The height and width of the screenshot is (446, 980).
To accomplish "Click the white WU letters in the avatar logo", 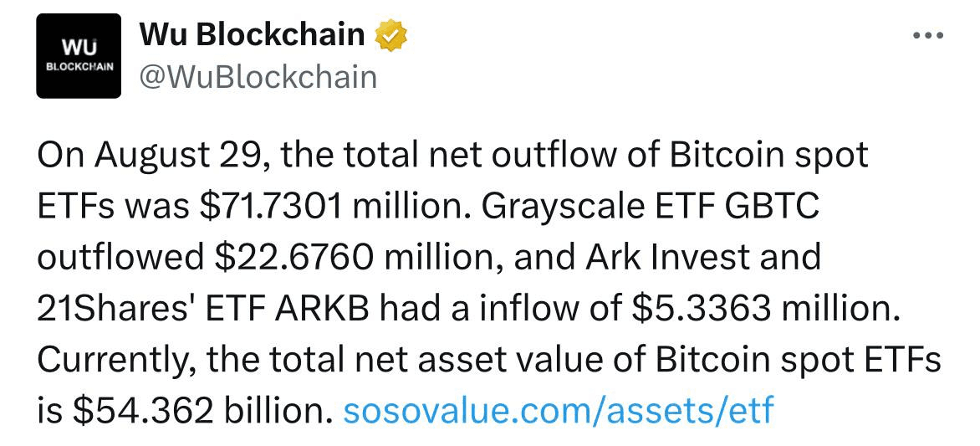I will 78,49.
